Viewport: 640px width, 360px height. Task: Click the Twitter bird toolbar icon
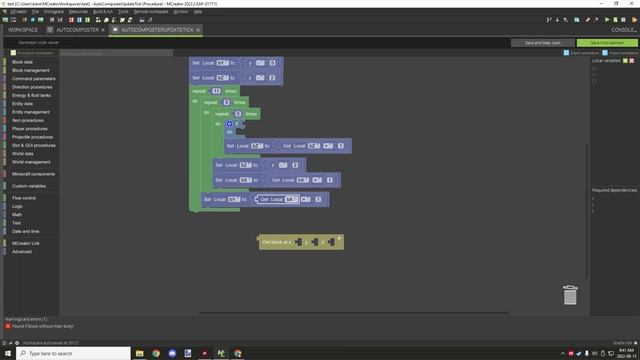tap(122, 20)
